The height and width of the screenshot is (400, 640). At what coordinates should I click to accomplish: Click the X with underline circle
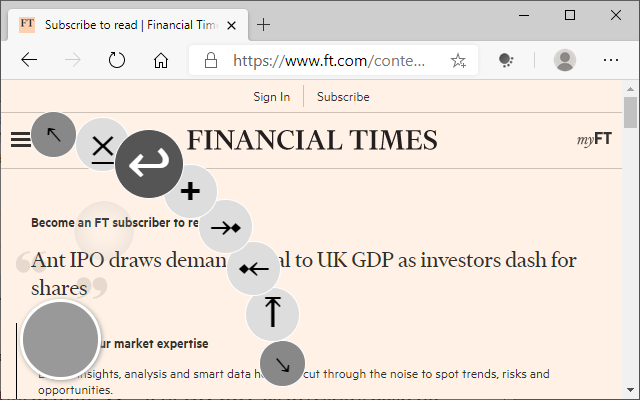coord(102,145)
